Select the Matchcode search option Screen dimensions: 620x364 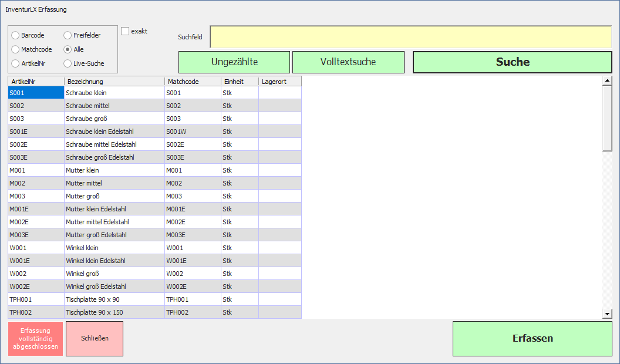pyautogui.click(x=16, y=49)
